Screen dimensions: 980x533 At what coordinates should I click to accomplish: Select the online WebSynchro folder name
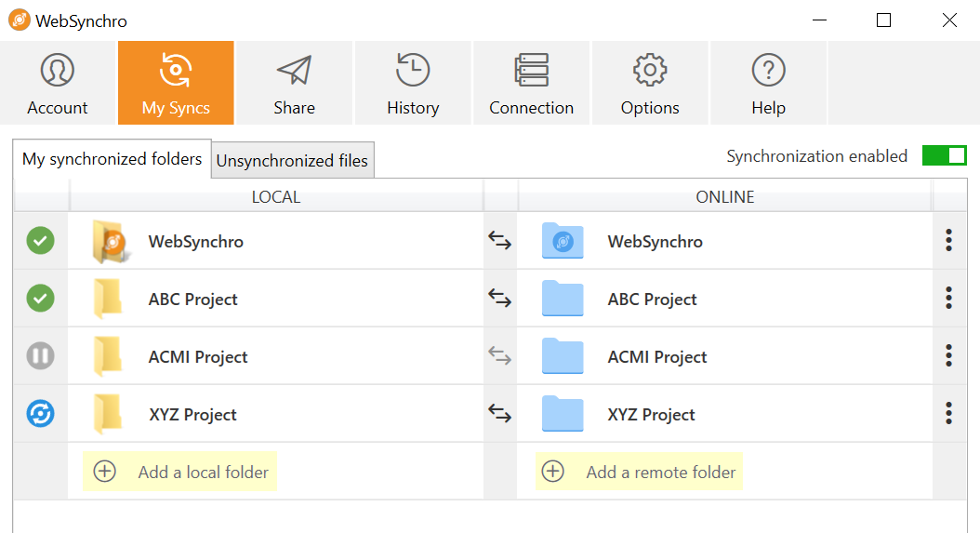coord(655,242)
